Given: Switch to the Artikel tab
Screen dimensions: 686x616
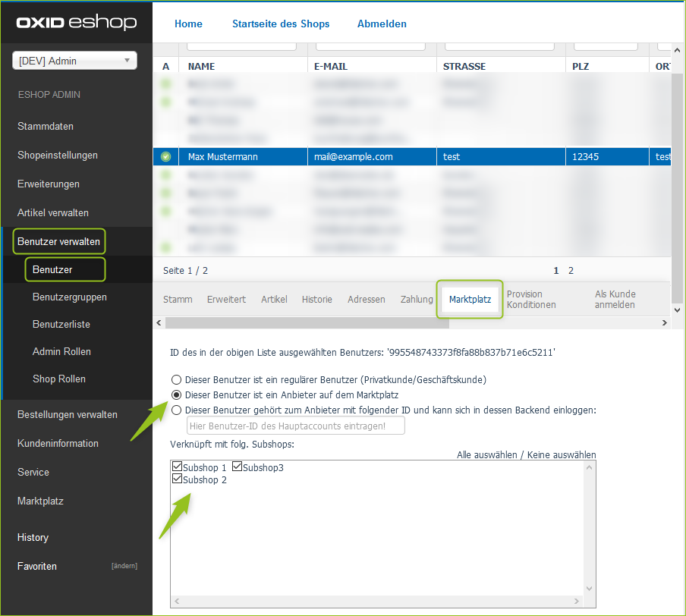Looking at the screenshot, I should 274,300.
